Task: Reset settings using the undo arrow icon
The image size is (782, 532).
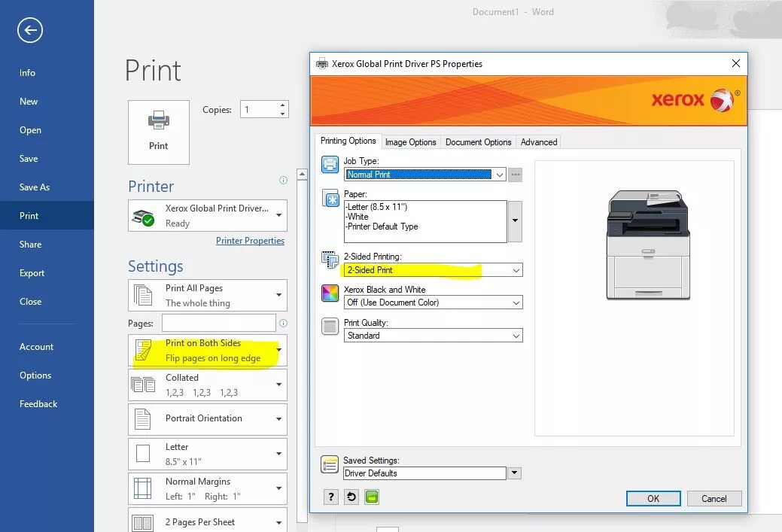Action: click(x=351, y=497)
